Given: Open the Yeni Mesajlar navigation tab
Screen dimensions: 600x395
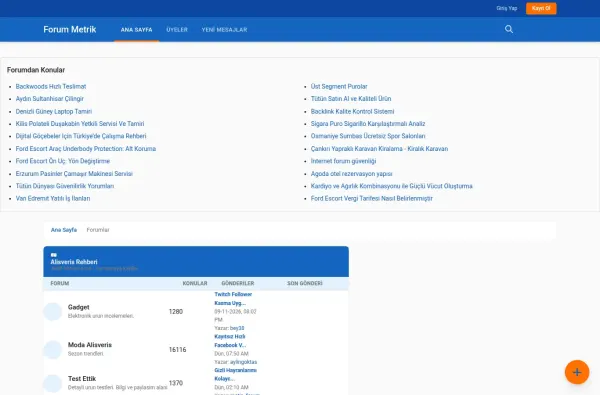Looking at the screenshot, I should click(224, 29).
